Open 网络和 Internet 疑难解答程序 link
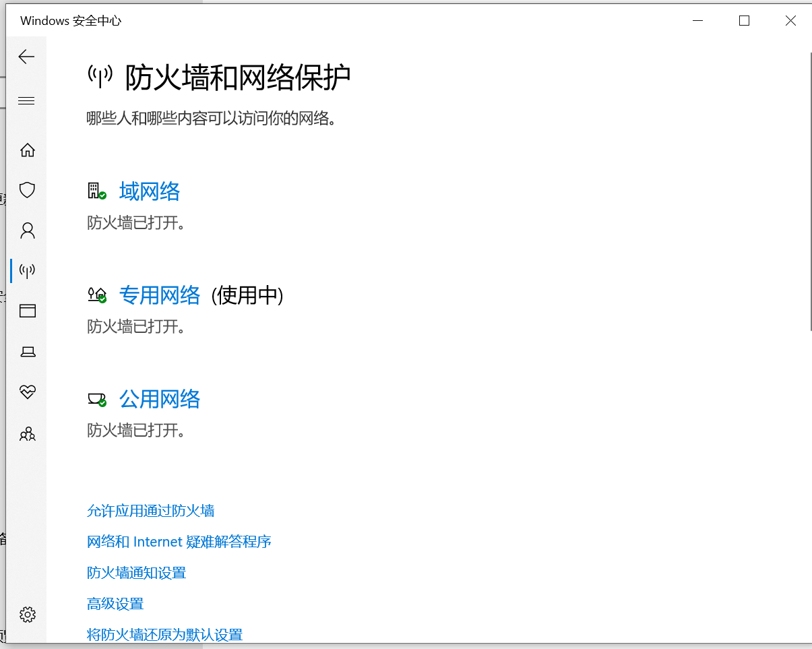812x649 pixels. (179, 542)
